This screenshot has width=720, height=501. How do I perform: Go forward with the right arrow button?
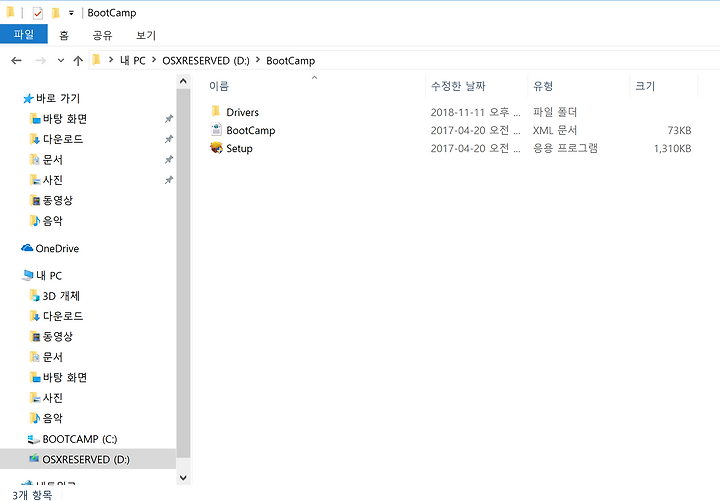[x=40, y=61]
